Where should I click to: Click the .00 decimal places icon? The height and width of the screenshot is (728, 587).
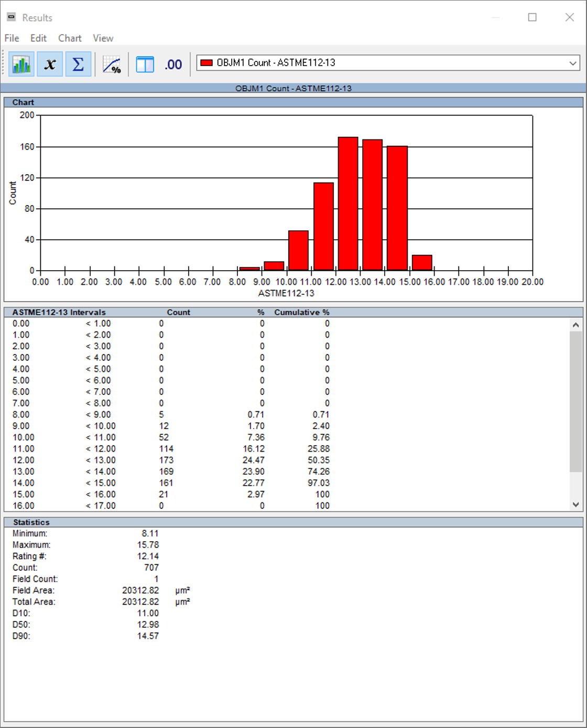(x=173, y=65)
